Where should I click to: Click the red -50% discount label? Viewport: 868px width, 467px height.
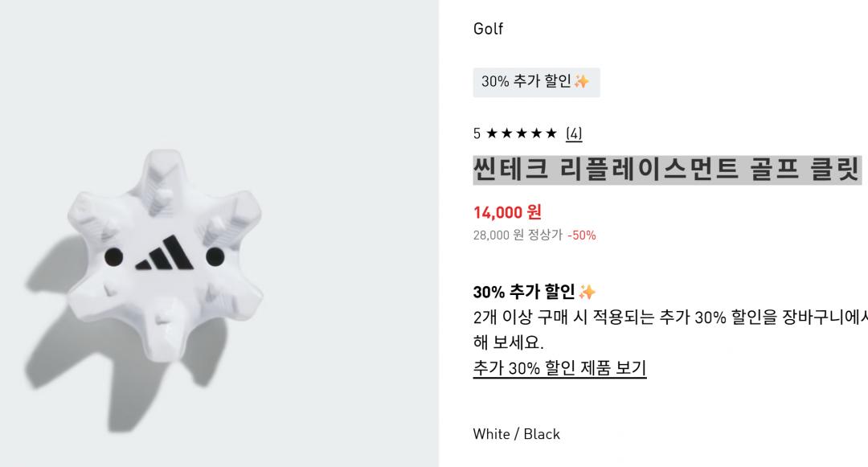pos(582,235)
